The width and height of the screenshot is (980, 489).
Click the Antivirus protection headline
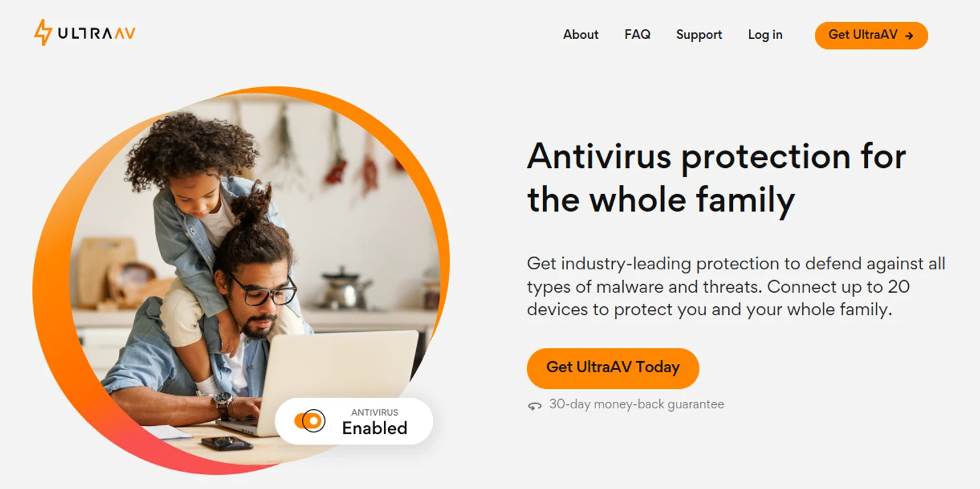click(716, 179)
